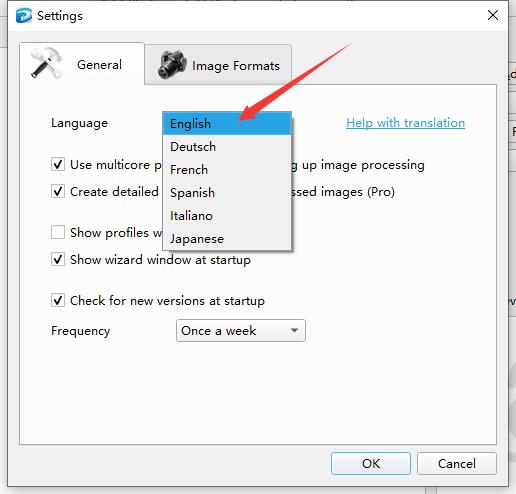Enable the Show profiles checkbox

click(x=58, y=232)
